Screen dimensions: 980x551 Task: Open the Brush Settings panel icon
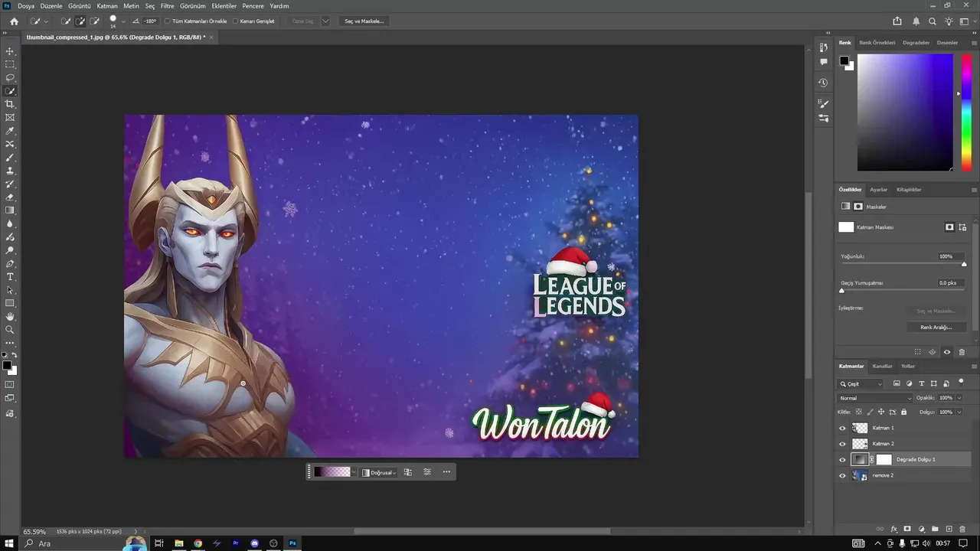tap(823, 103)
